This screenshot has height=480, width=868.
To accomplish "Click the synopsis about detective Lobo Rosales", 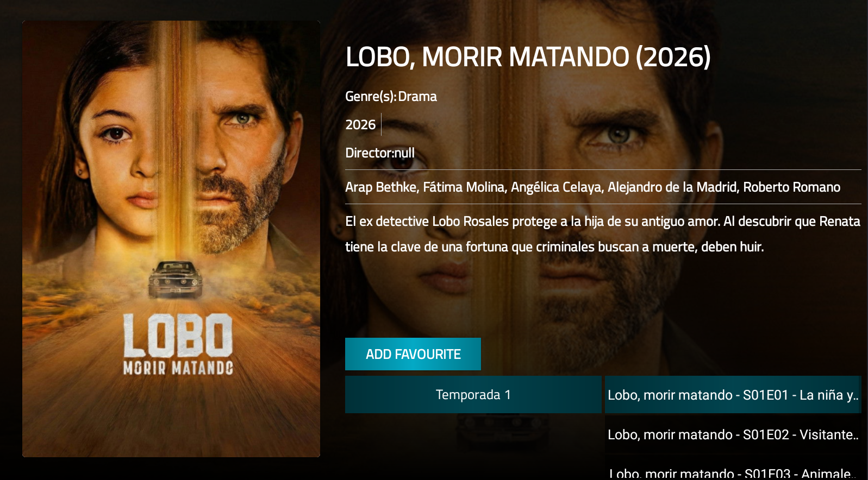I will click(603, 234).
